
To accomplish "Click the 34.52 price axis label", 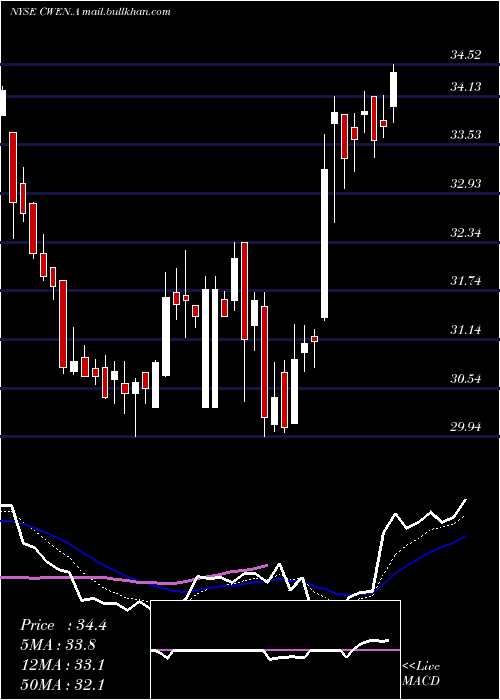I will point(466,55).
